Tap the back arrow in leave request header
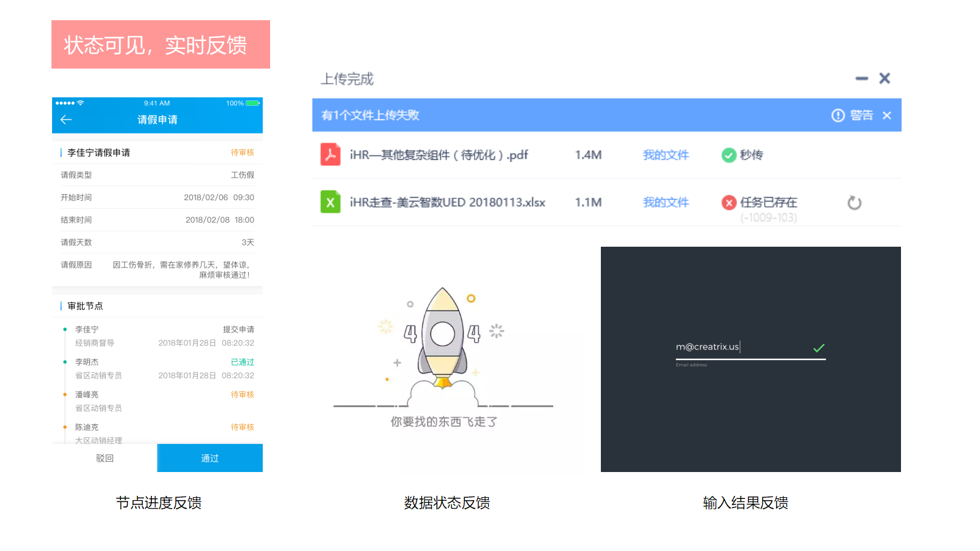980x551 pixels. [66, 120]
